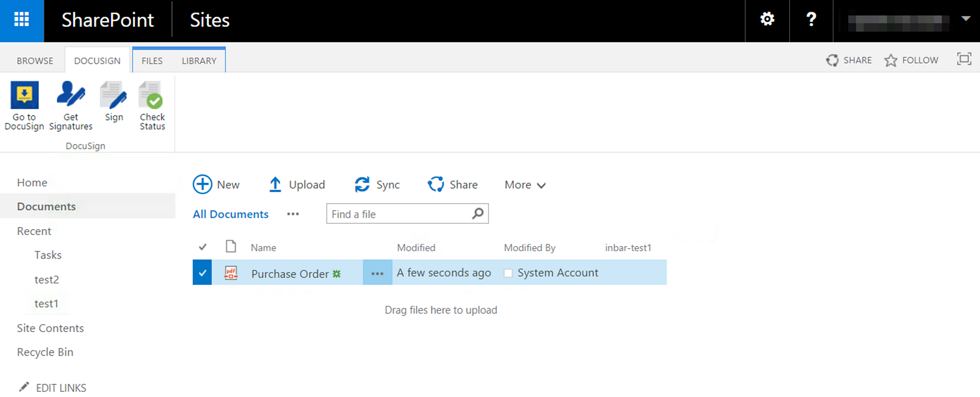Viewport: 980px width, 397px height.
Task: Select the DOCUSIGN ribbon tab
Action: pos(97,61)
